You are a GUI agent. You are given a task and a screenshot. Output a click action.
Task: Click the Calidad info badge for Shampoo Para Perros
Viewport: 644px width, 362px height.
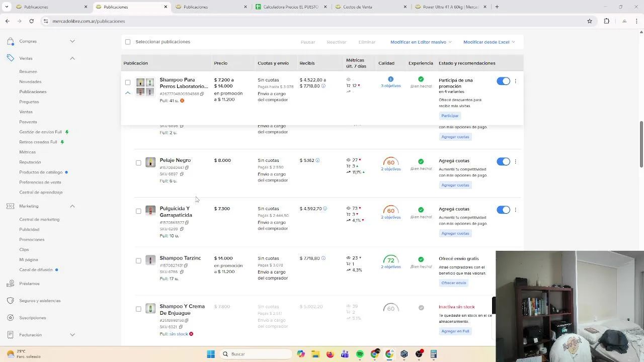390,79
